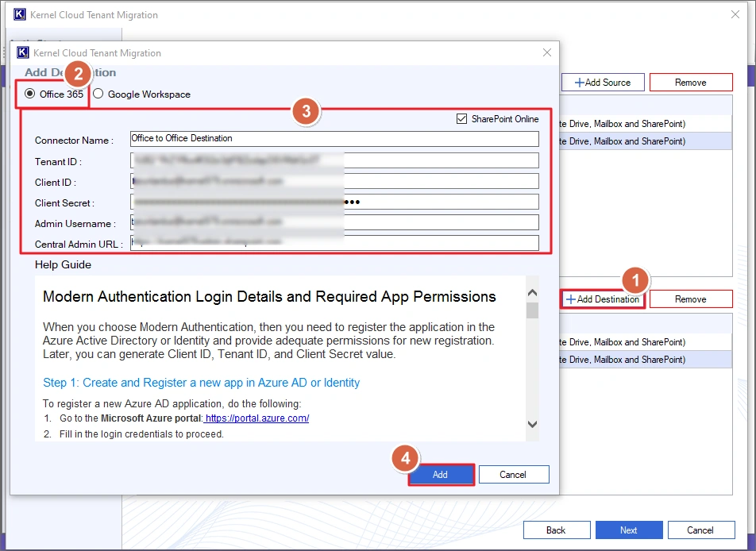
Task: Select the Google Workspace radio option
Action: [x=98, y=94]
